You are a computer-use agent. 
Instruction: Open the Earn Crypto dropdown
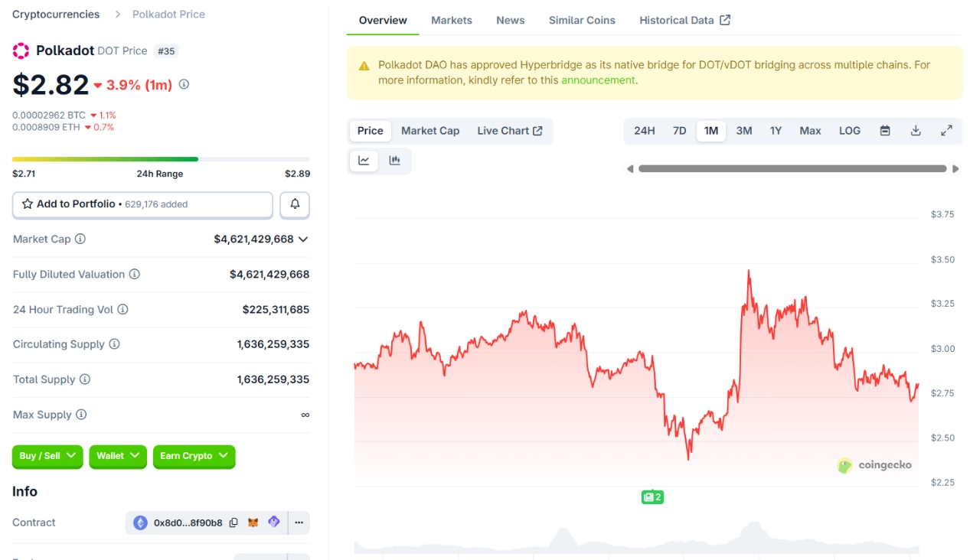click(194, 456)
